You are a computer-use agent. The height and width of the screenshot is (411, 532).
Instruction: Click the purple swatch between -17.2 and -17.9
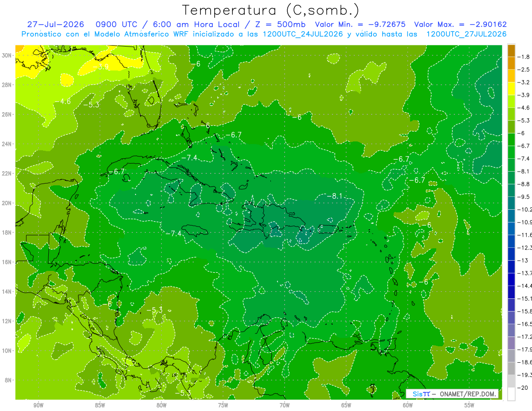(511, 343)
